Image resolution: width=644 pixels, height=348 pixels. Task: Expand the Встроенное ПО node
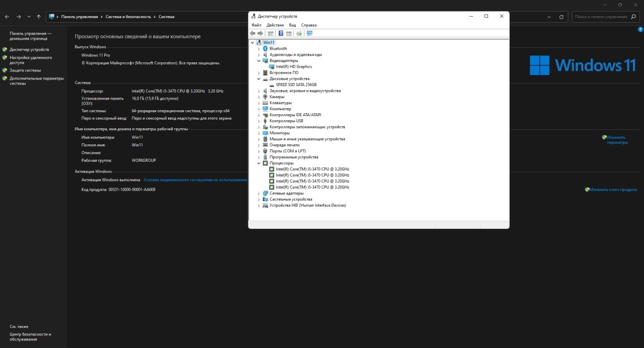(x=259, y=72)
